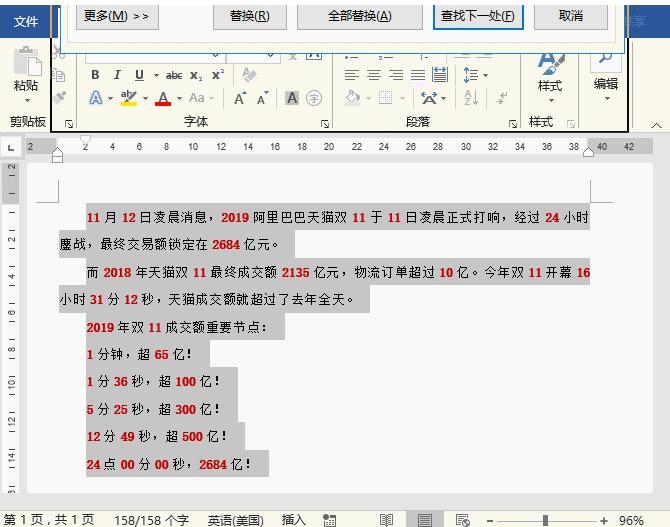Open the 文件 menu tab

(x=25, y=21)
